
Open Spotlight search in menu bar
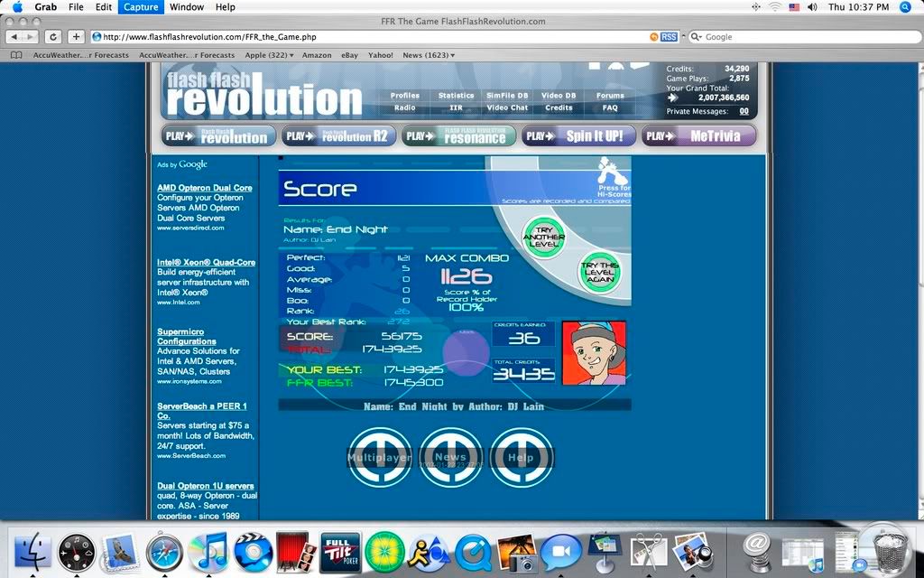[905, 7]
